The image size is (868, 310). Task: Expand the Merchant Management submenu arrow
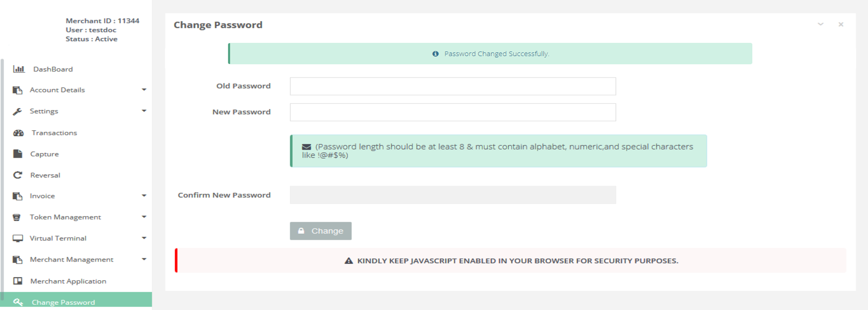pos(144,259)
